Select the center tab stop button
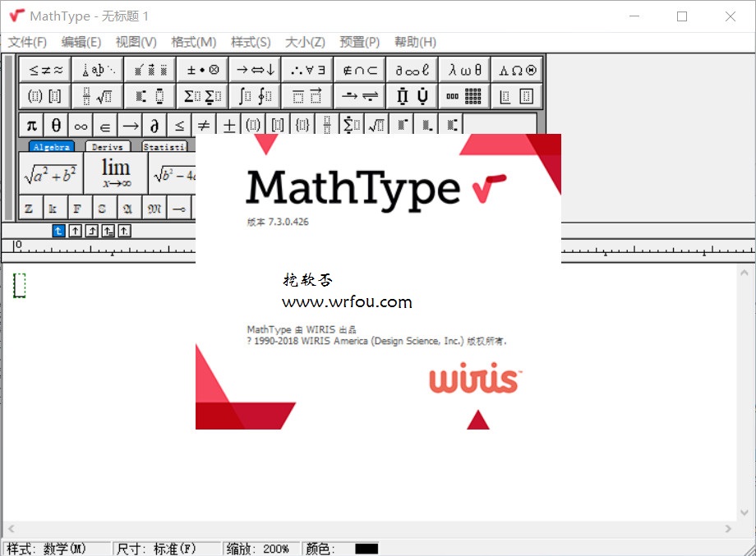The height and width of the screenshot is (556, 756). pyautogui.click(x=76, y=232)
